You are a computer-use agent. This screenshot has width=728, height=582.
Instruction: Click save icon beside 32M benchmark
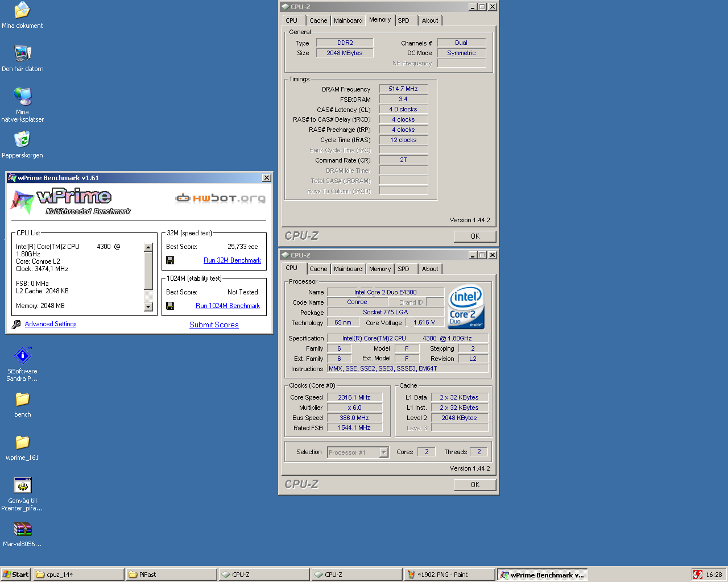pyautogui.click(x=170, y=260)
